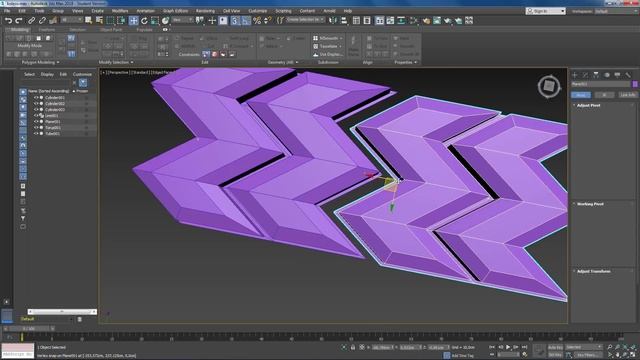This screenshot has height=360, width=640.
Task: Open the Customize menu
Action: (x=258, y=11)
